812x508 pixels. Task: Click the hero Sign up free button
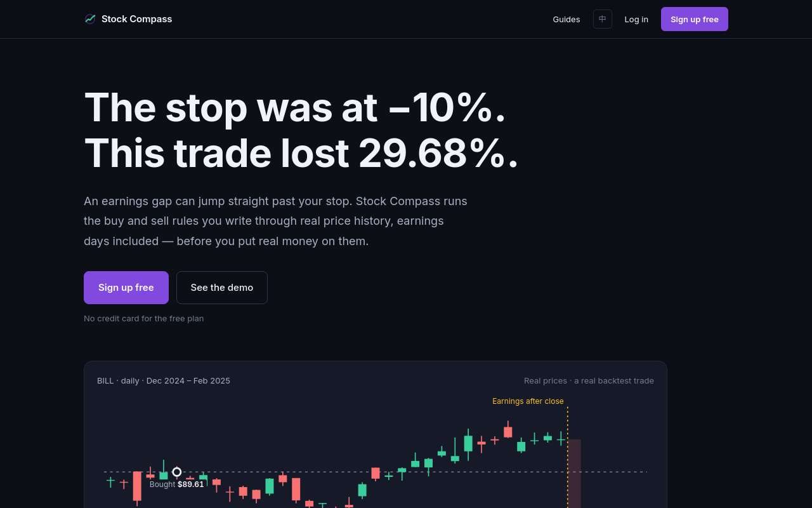coord(126,288)
